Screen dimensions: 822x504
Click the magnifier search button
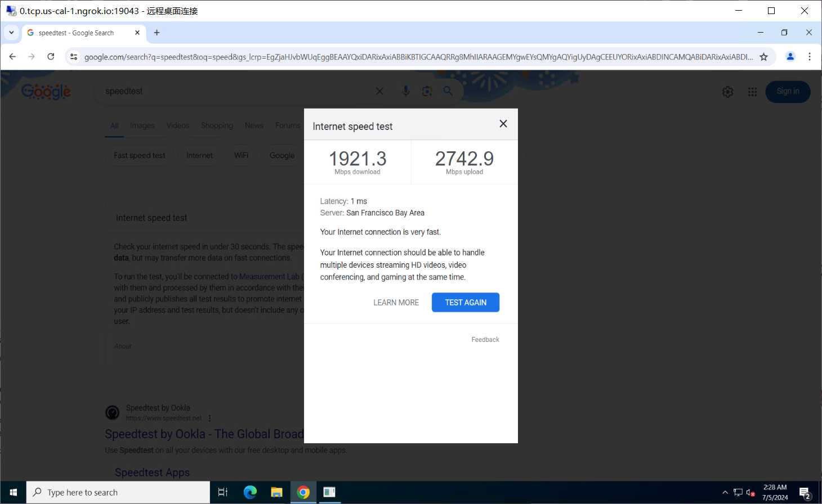[x=448, y=91]
